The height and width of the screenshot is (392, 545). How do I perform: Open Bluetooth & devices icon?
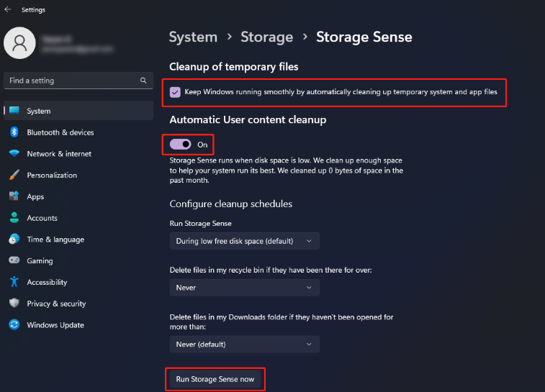(14, 132)
